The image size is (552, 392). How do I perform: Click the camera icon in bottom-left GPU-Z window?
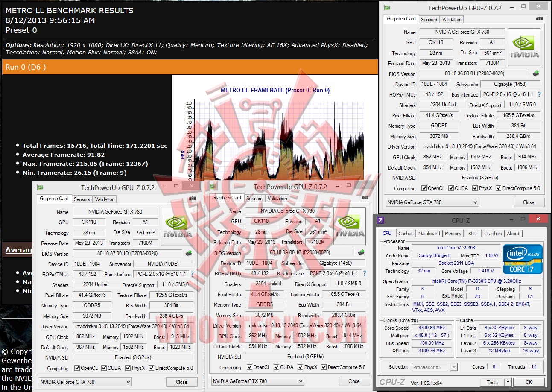tap(193, 199)
